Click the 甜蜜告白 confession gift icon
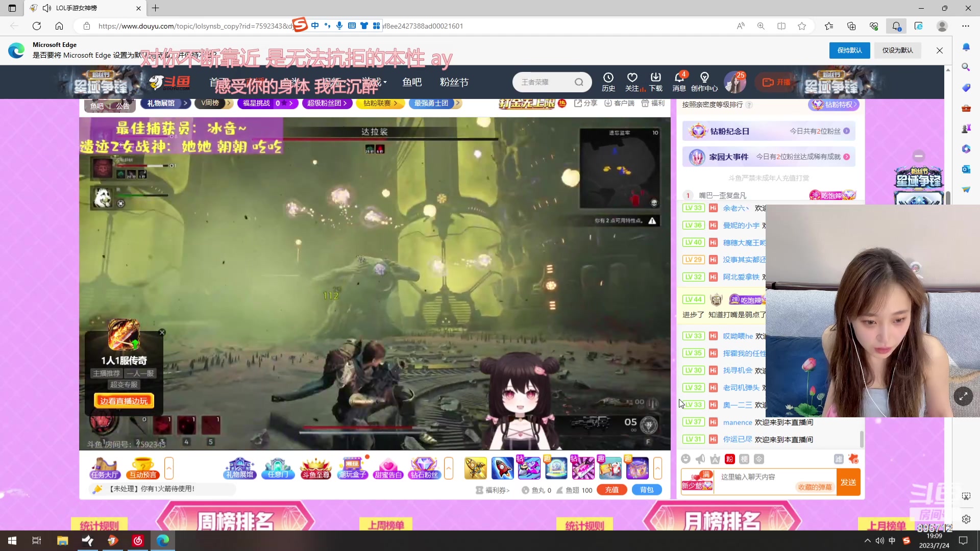Image resolution: width=980 pixels, height=551 pixels. 388,467
